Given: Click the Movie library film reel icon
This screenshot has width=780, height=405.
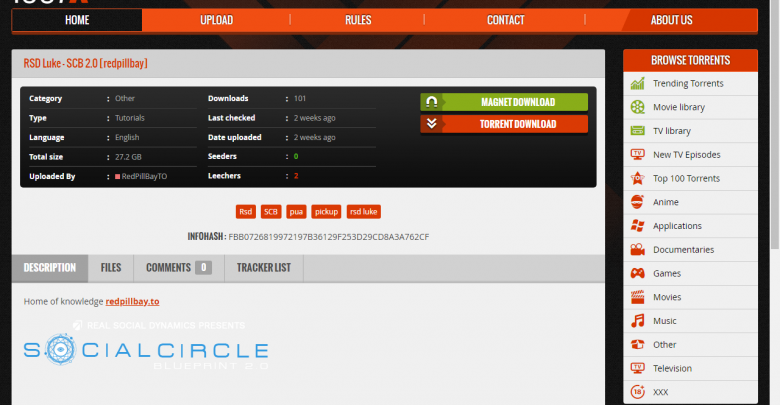Looking at the screenshot, I should click(x=637, y=107).
